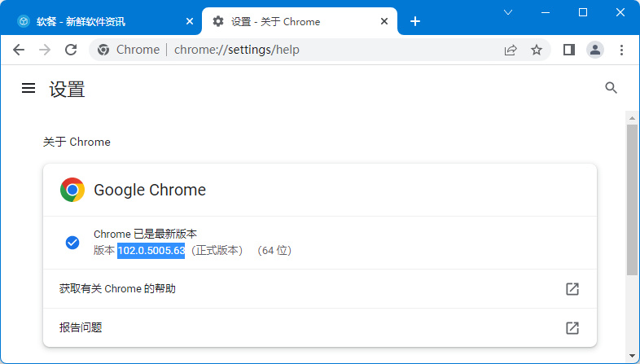Viewport: 640px width, 364px height.
Task: Click the vertical scrollbar thumb
Action: point(632,200)
